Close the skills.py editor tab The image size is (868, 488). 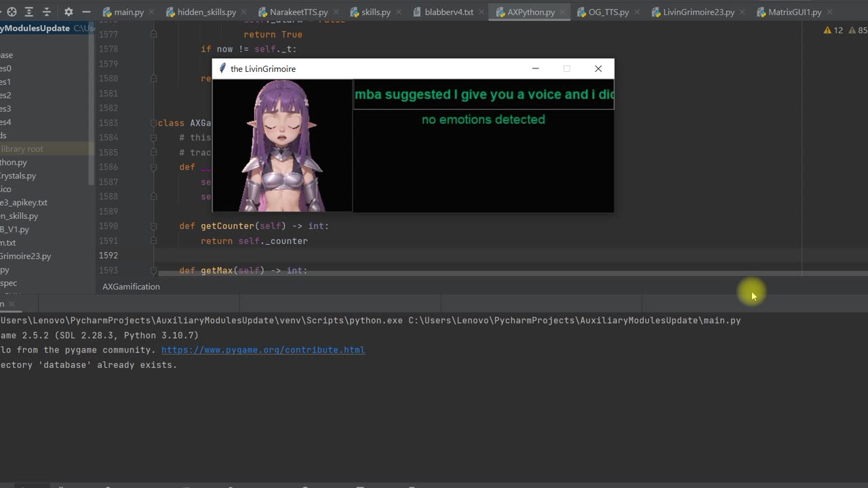[x=400, y=12]
